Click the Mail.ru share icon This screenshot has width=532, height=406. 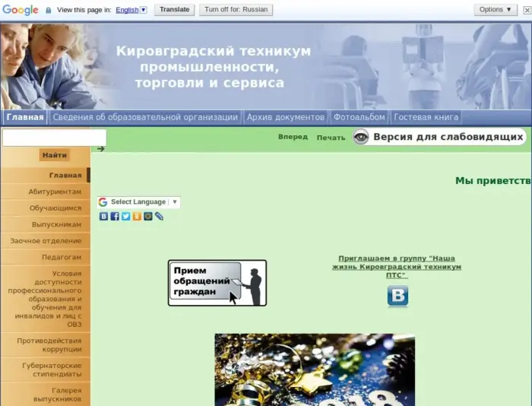[148, 217]
